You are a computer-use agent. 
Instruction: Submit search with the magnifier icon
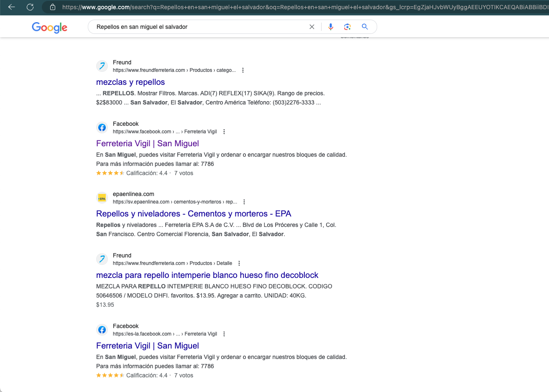click(365, 27)
